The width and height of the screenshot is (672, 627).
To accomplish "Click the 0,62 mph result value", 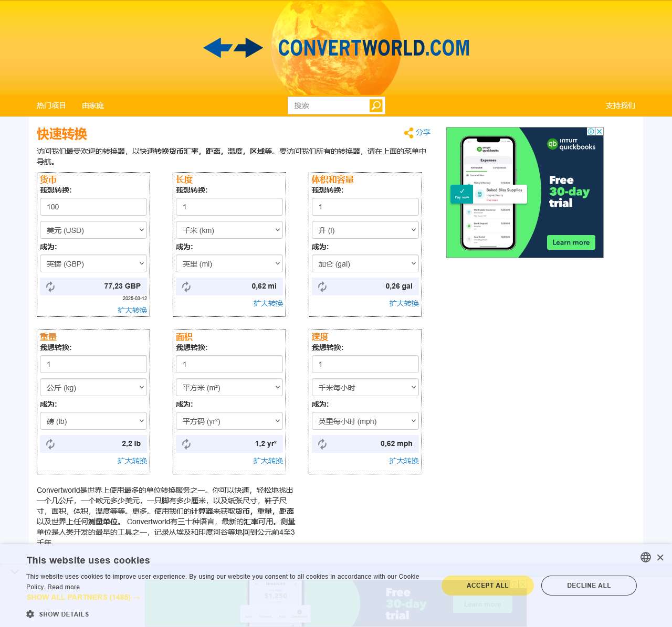I will (x=396, y=443).
